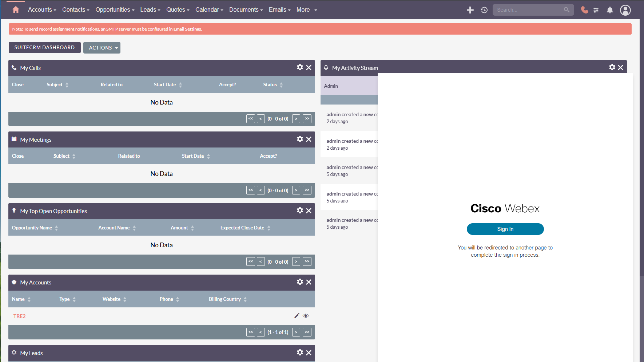Click the home icon in navbar

[x=16, y=10]
